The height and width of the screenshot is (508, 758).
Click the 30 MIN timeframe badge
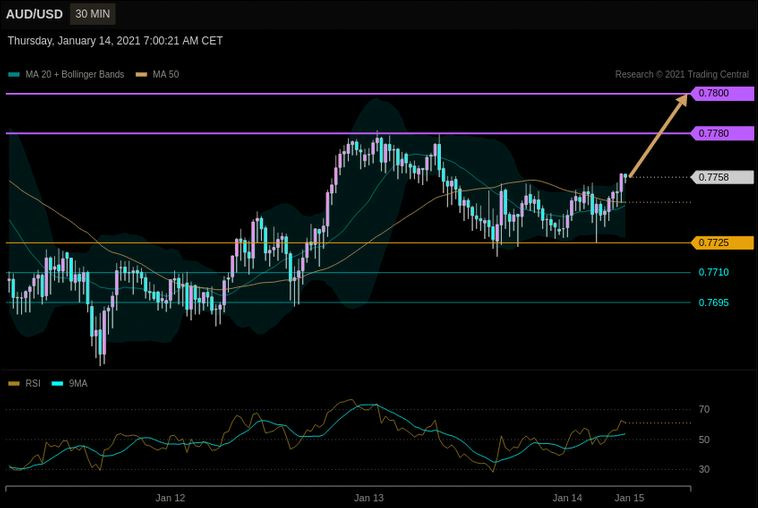[x=92, y=14]
